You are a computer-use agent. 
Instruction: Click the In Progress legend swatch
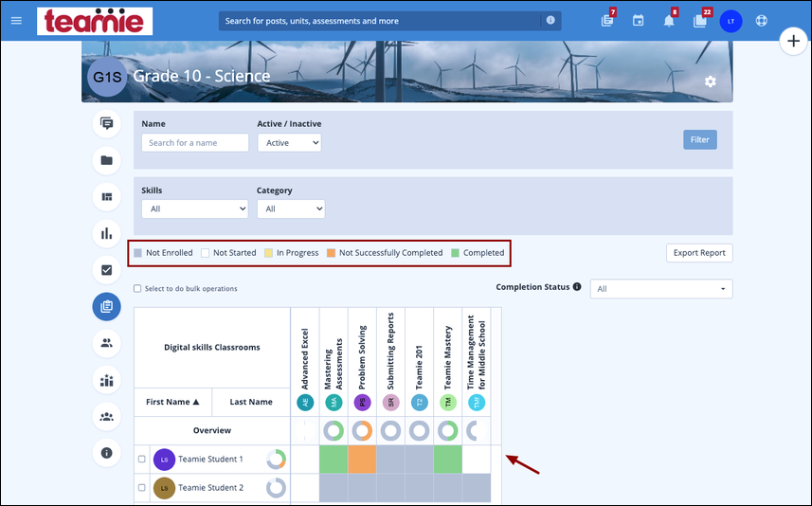268,253
